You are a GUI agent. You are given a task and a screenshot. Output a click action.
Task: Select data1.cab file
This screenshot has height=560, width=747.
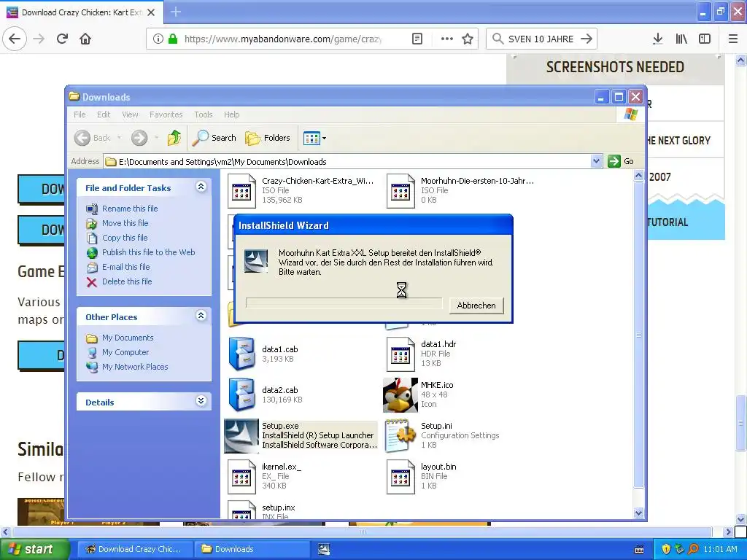coord(263,354)
